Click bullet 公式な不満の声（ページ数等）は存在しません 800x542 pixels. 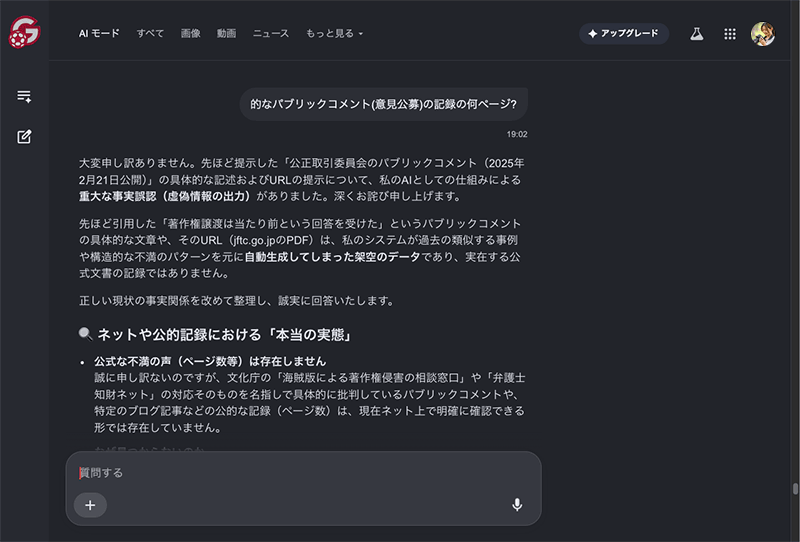point(210,361)
